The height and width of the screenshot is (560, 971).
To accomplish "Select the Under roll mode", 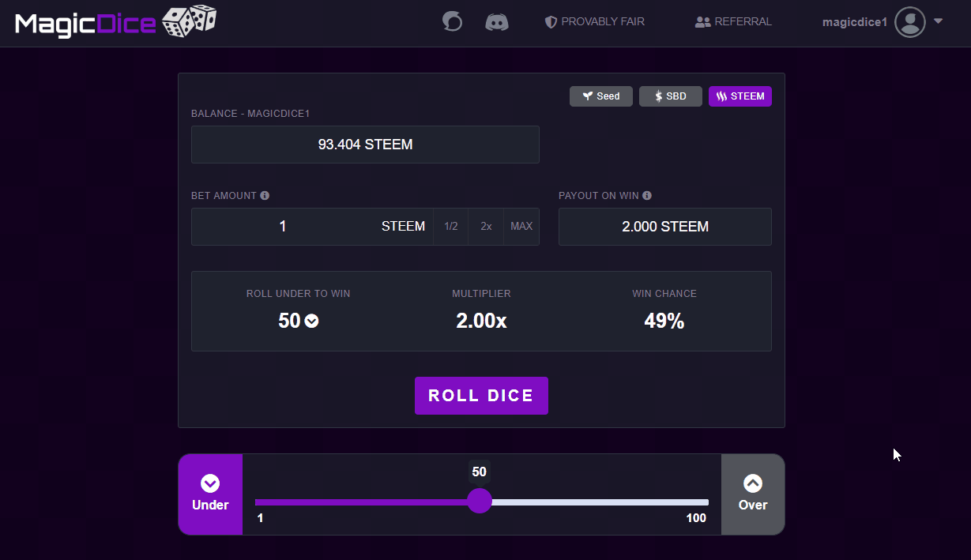I will (x=210, y=494).
